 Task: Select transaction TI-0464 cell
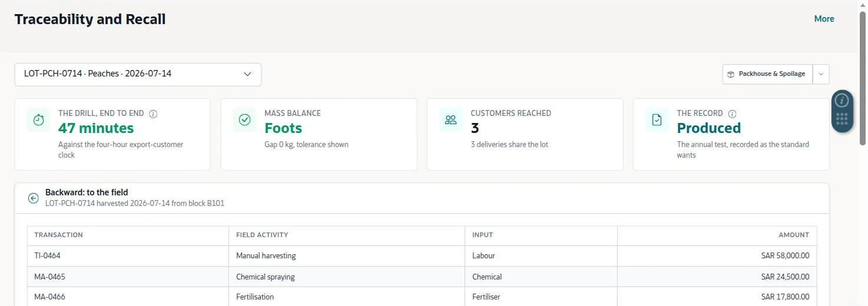pos(128,256)
